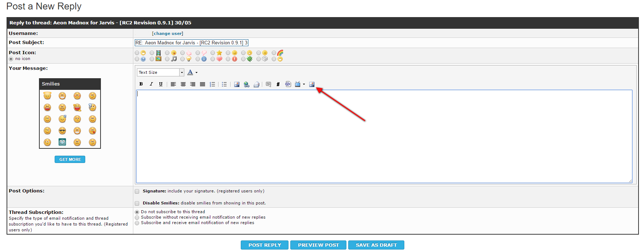Insert a hyperlink using globe icon
Screen dimensions: 644x251
click(x=247, y=84)
